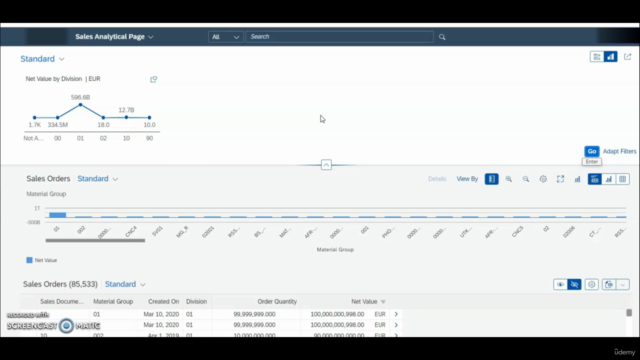Click the Division column header
The width and height of the screenshot is (640, 360).
click(196, 302)
